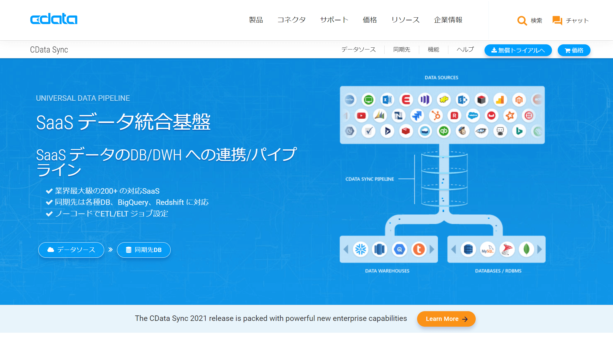Open the データソース pill button
613x364 pixels.
pyautogui.click(x=71, y=250)
